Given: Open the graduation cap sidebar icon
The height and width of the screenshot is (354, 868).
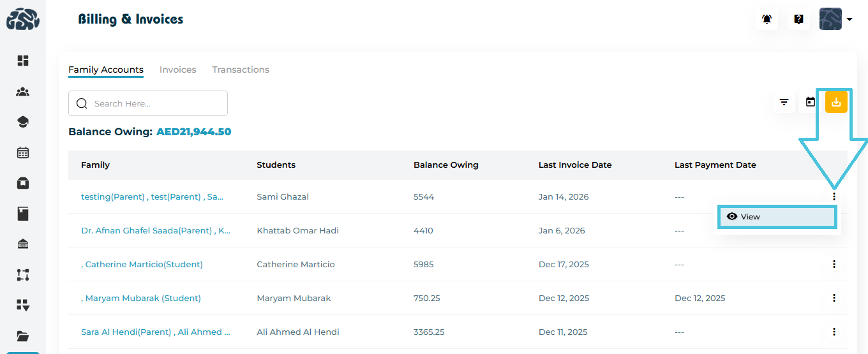Looking at the screenshot, I should 23,122.
